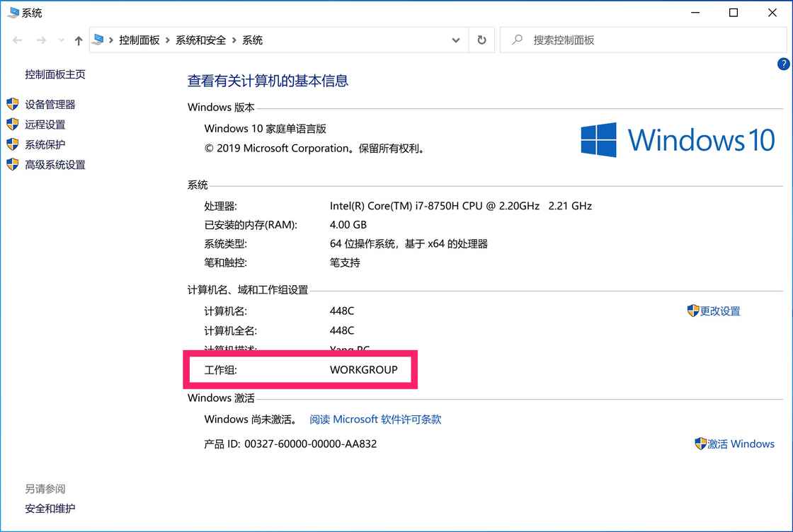Click shield icon beside 更改设置
Image resolution: width=793 pixels, height=532 pixels.
(693, 311)
